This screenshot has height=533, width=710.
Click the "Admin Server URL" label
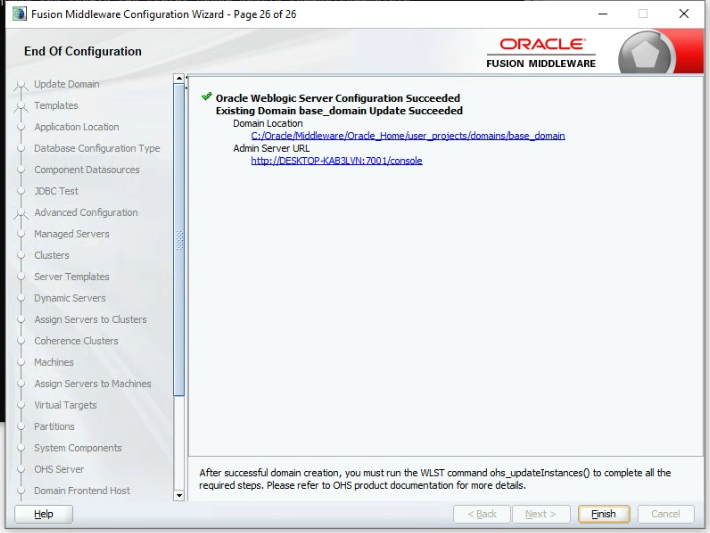[271, 149]
